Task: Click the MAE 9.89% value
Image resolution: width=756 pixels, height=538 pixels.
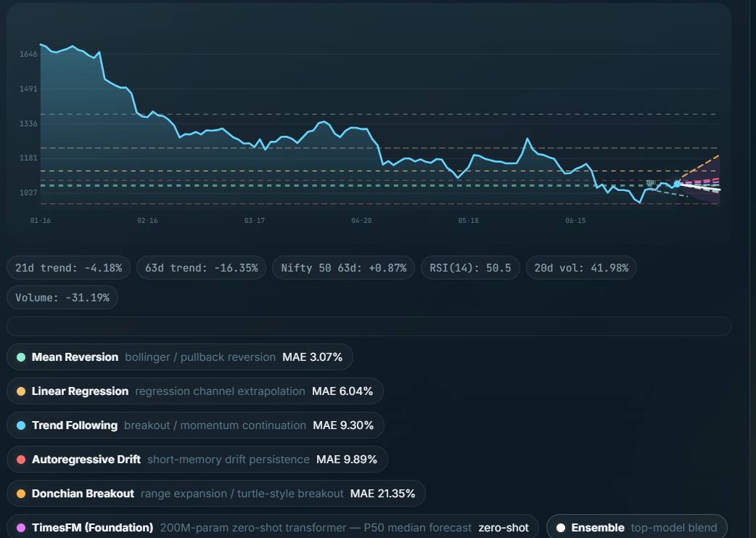Action: (x=347, y=460)
